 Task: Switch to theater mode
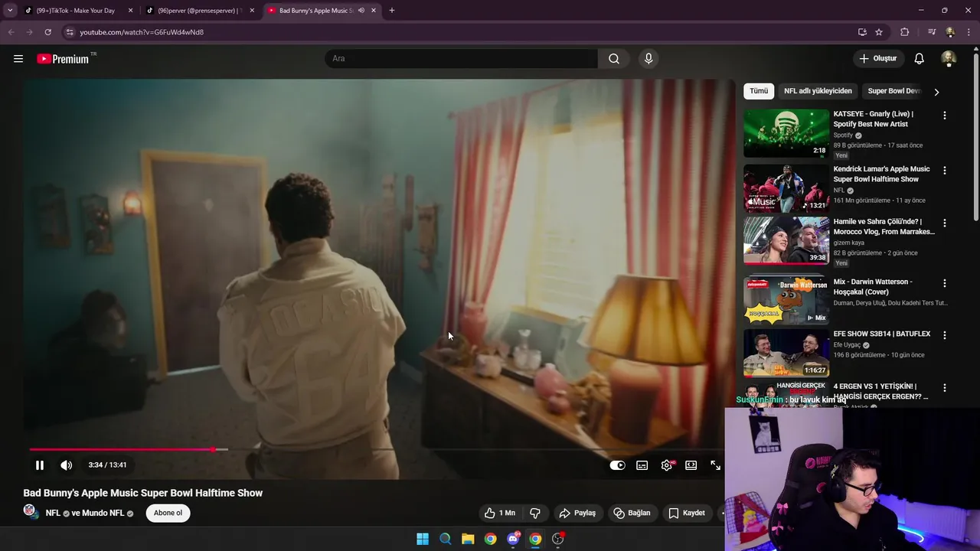691,465
